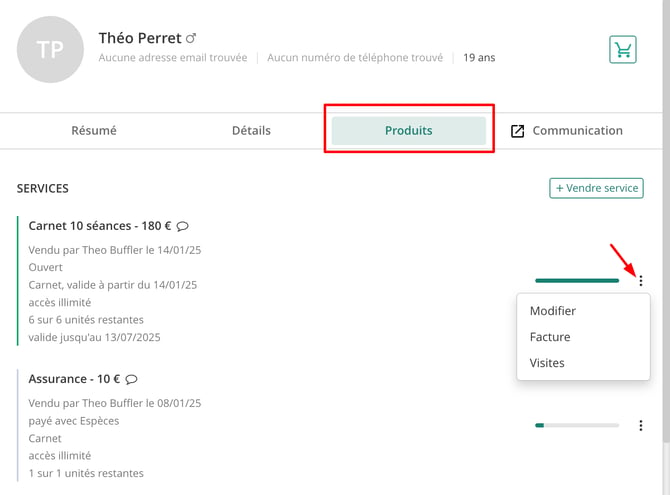Choose Visites from the context menu
Screen dimensions: 670x495
pos(547,363)
